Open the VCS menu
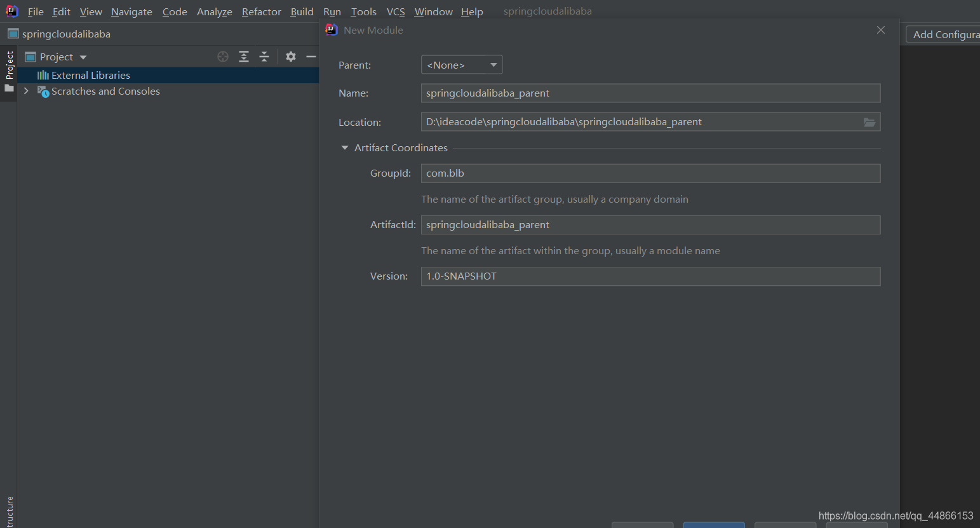The width and height of the screenshot is (980, 528). pos(396,11)
